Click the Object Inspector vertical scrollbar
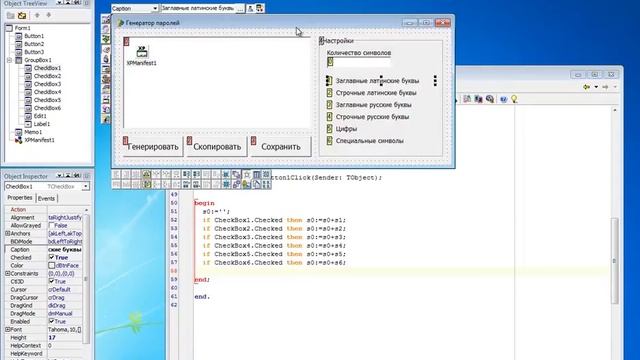This screenshot has height=360, width=640. coord(86,278)
